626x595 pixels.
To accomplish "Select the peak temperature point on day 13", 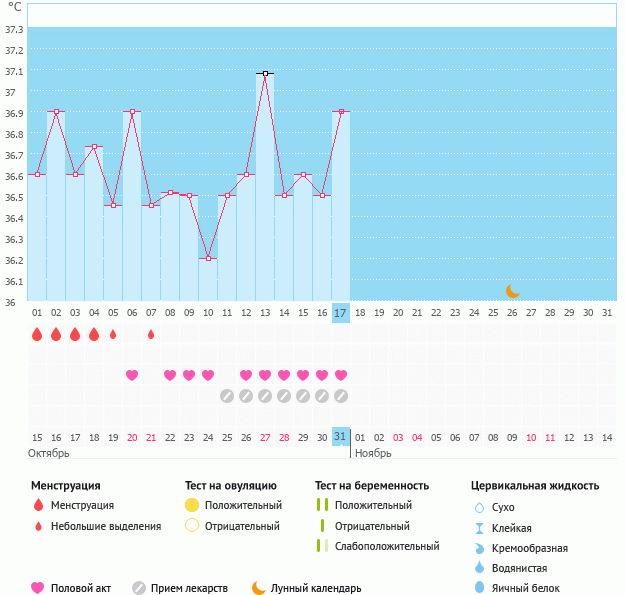I will 265,73.
